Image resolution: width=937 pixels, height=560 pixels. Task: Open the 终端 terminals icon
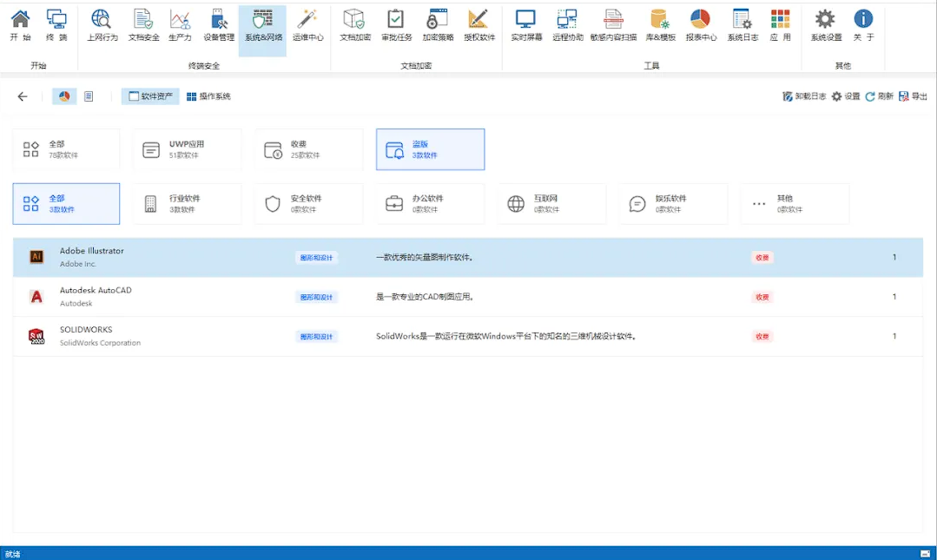(x=56, y=26)
